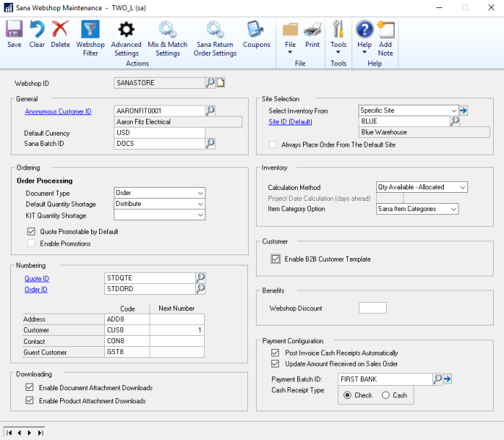Select the Cash radio button
This screenshot has height=440, width=504.
coord(386,395)
